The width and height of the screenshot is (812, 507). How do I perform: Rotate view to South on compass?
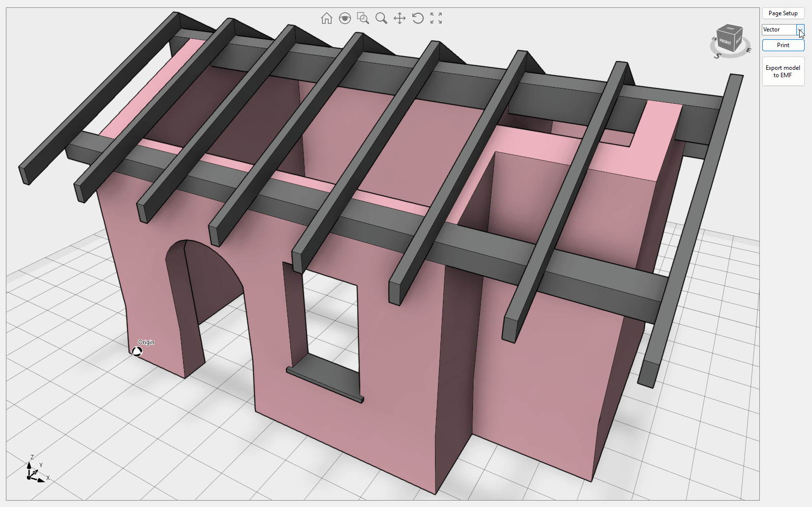click(x=718, y=56)
